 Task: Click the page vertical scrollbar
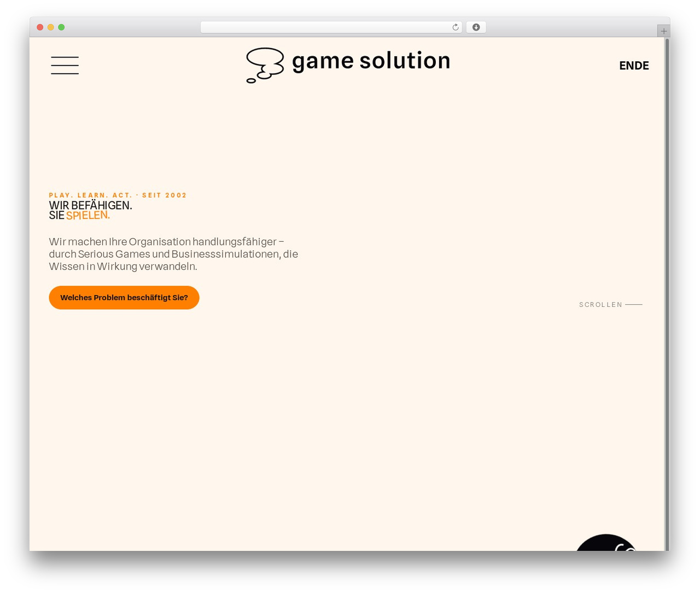click(x=667, y=294)
